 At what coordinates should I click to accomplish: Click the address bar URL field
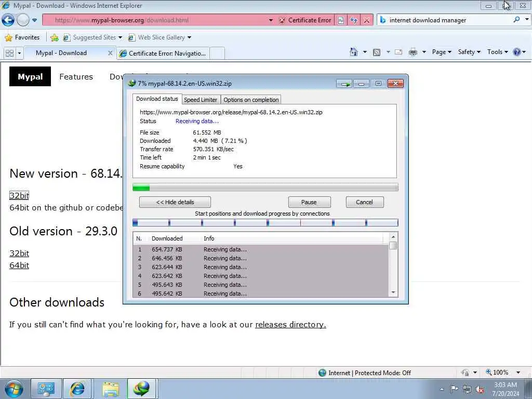(156, 20)
